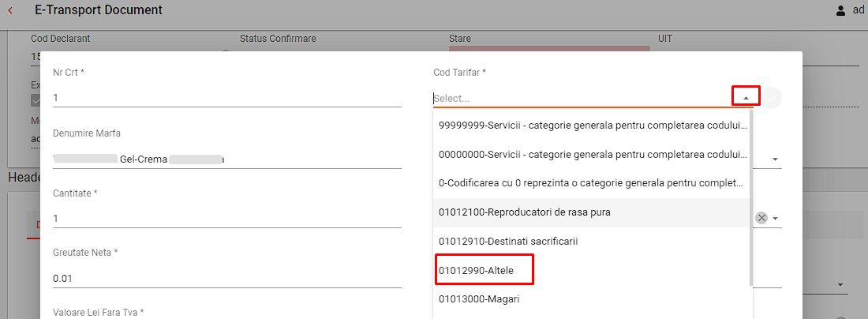Select 01012910-Destinati sacrificarii option
868x319 pixels.
(x=593, y=242)
